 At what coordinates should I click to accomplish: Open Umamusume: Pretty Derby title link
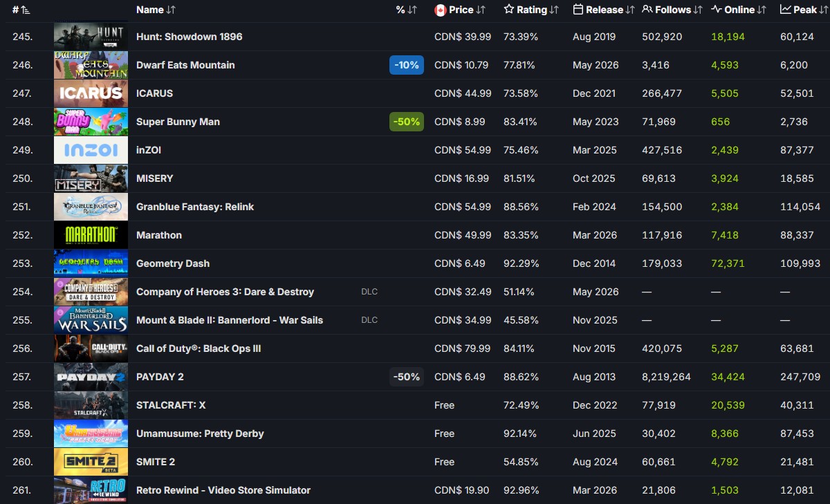[x=200, y=433]
